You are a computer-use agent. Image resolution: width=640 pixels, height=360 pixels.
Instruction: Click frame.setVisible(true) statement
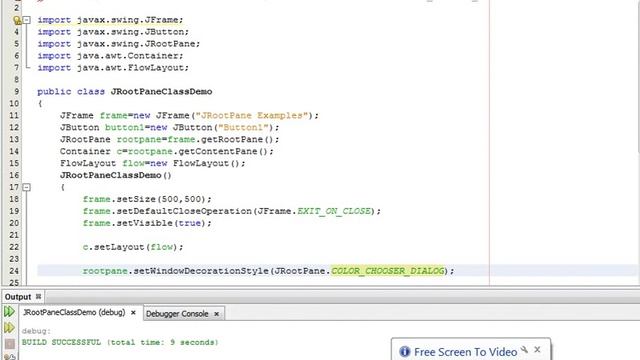pyautogui.click(x=147, y=223)
